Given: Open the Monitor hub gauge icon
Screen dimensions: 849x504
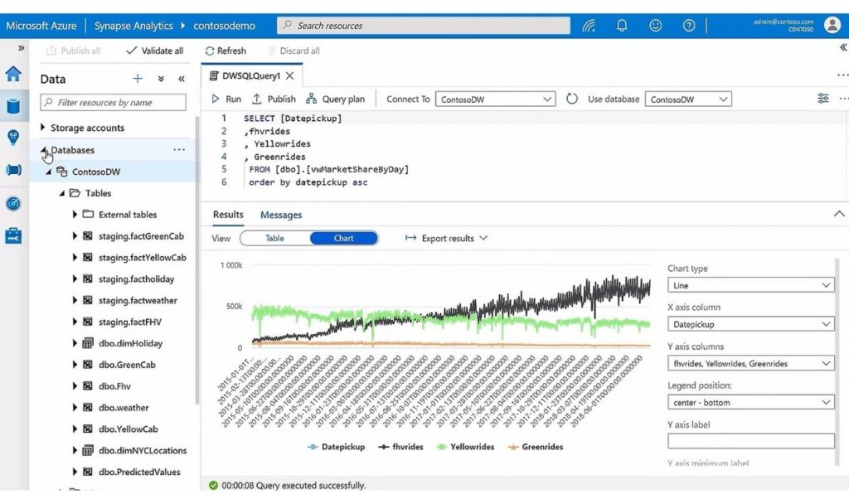Looking at the screenshot, I should [x=13, y=204].
